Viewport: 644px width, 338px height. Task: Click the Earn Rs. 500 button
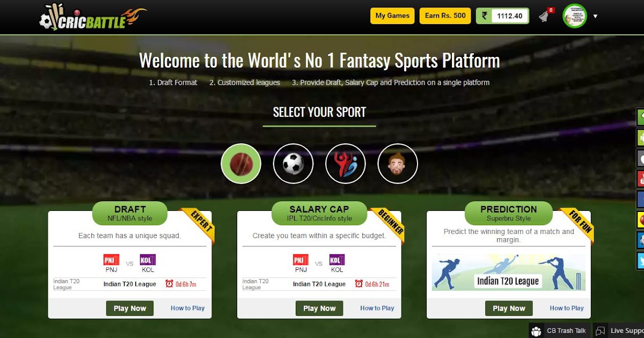[445, 16]
